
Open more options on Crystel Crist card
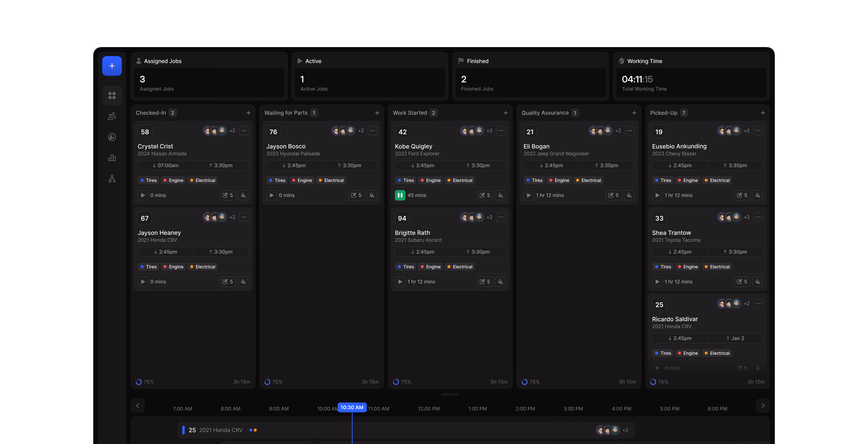tap(244, 131)
